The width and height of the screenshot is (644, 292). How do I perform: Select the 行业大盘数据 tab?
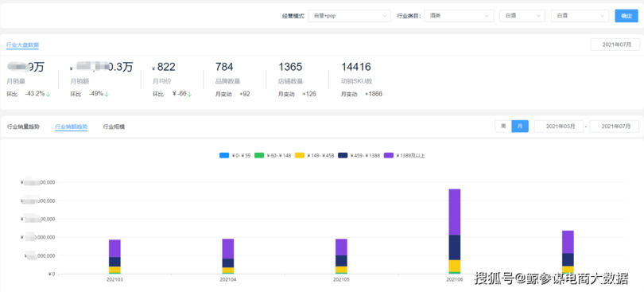pyautogui.click(x=22, y=45)
